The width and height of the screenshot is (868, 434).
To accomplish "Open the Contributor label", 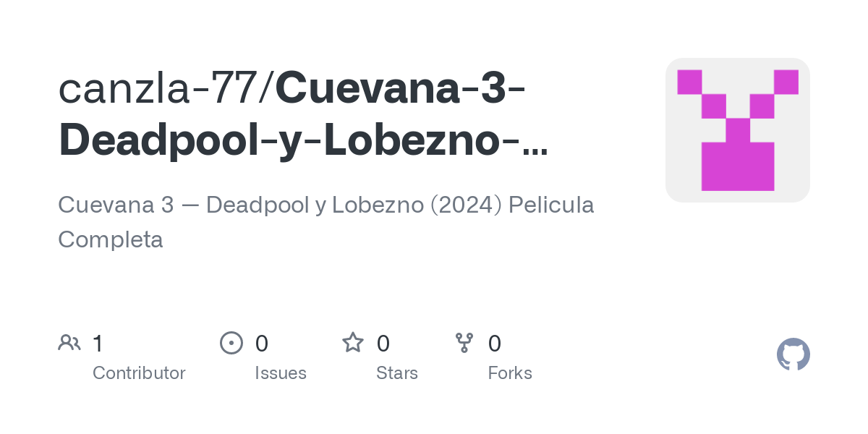I will (139, 373).
